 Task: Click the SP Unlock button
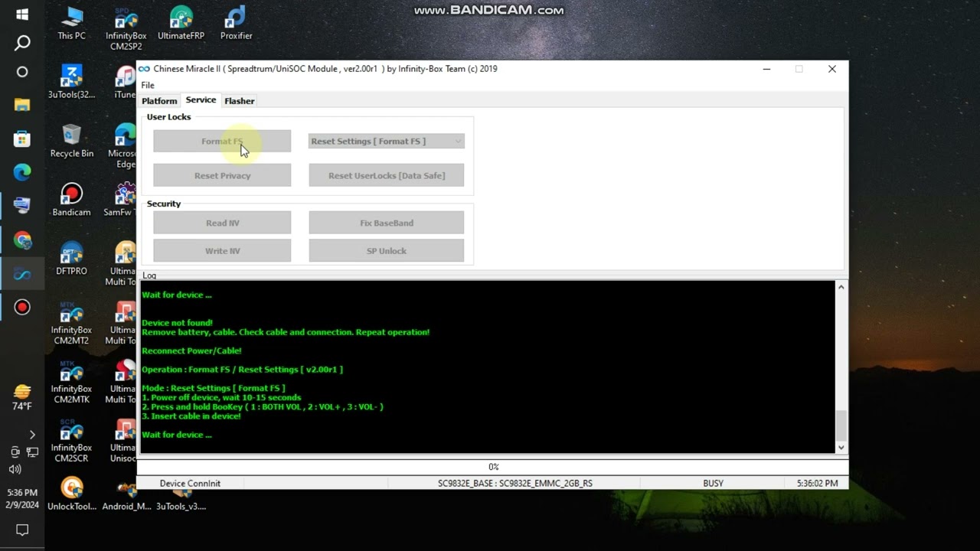[x=386, y=250]
